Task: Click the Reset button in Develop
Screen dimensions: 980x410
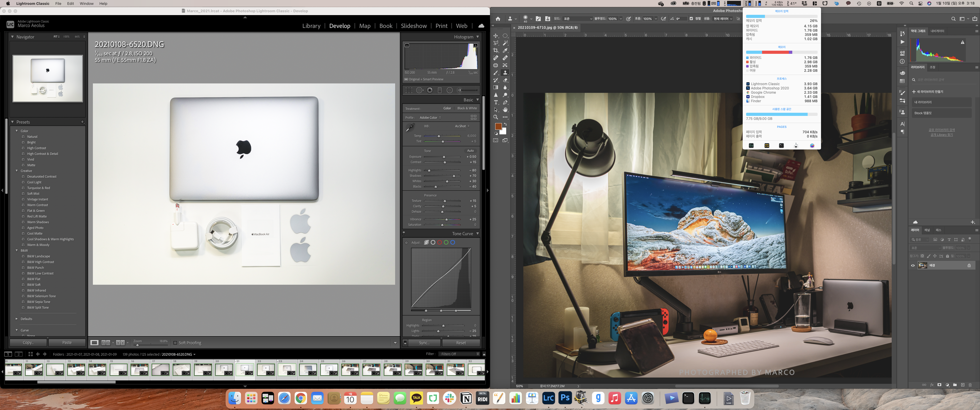Action: (x=461, y=343)
